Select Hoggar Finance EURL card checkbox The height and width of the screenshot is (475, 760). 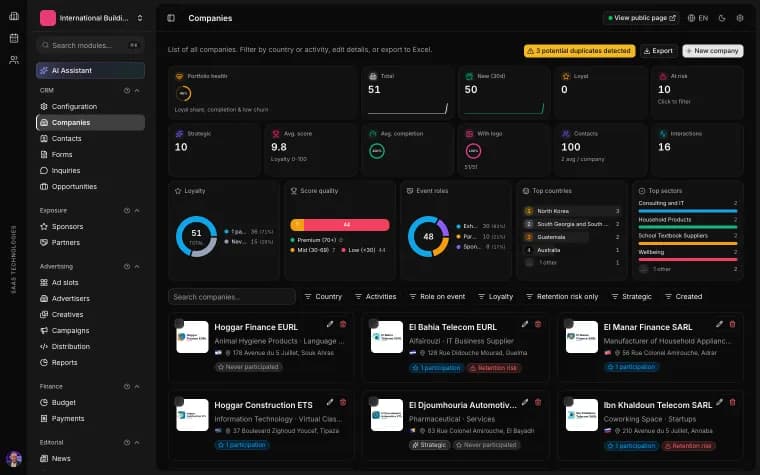(x=179, y=323)
